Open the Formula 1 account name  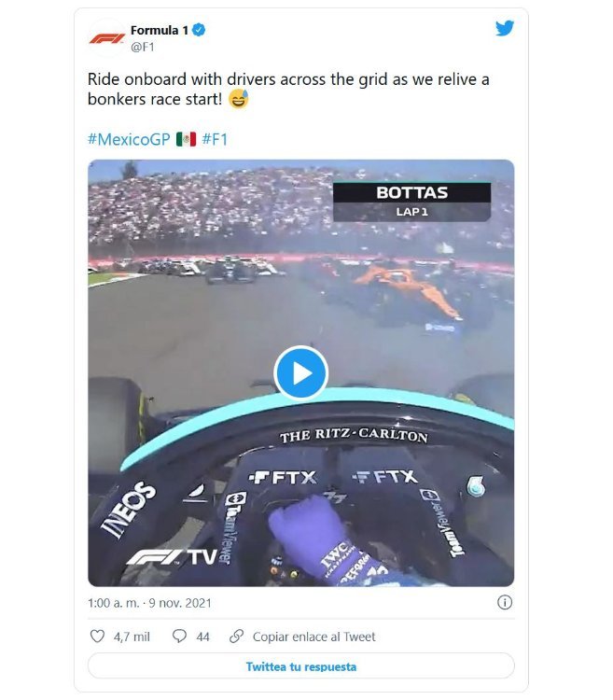[160, 30]
